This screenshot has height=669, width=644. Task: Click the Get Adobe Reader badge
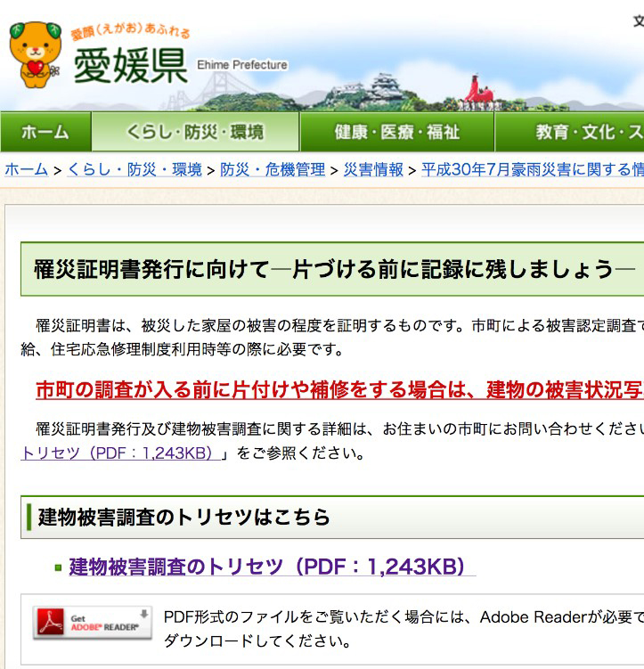point(92,622)
